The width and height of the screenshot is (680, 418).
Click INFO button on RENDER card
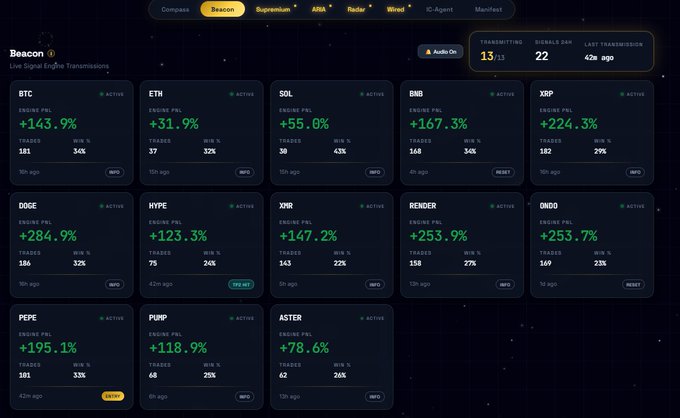(x=505, y=284)
